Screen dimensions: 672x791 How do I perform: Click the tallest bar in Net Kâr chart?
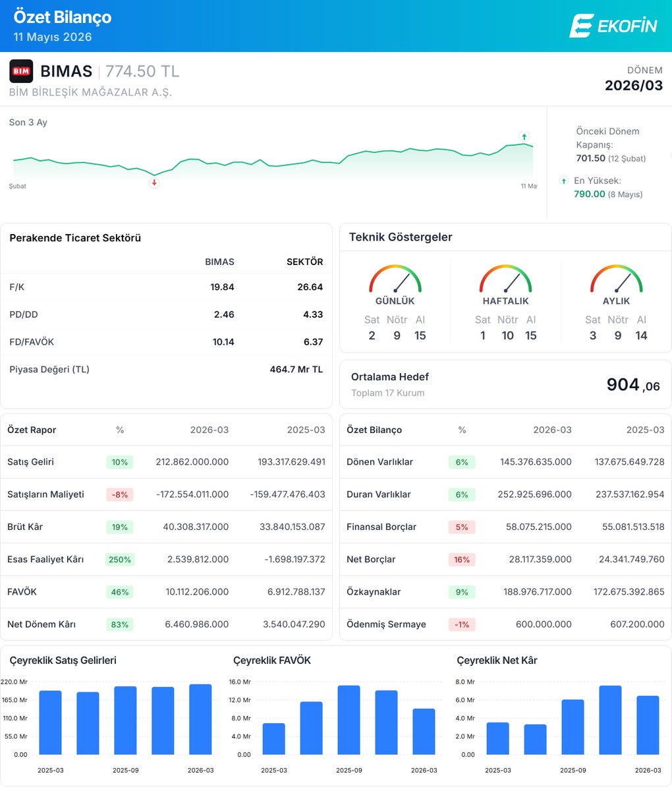pos(610,720)
